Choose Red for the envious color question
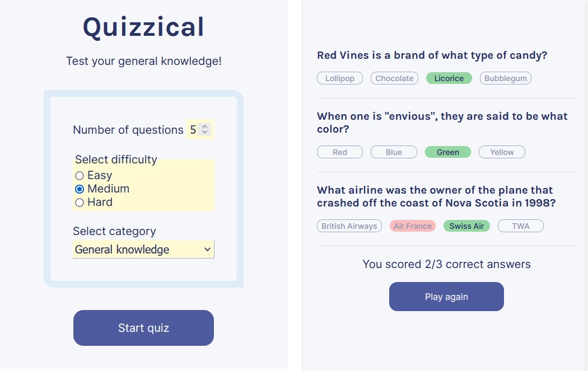 click(339, 152)
